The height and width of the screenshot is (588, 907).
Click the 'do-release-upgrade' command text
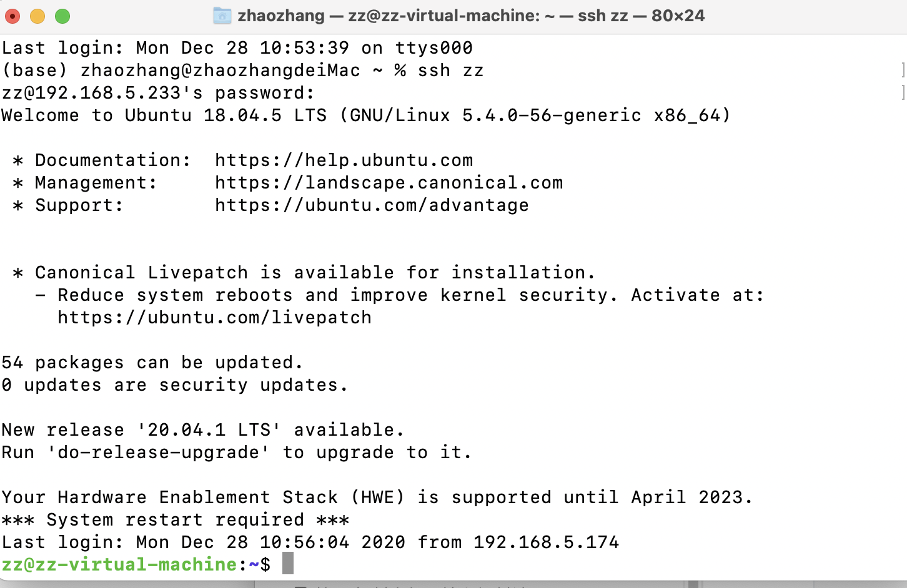(159, 453)
